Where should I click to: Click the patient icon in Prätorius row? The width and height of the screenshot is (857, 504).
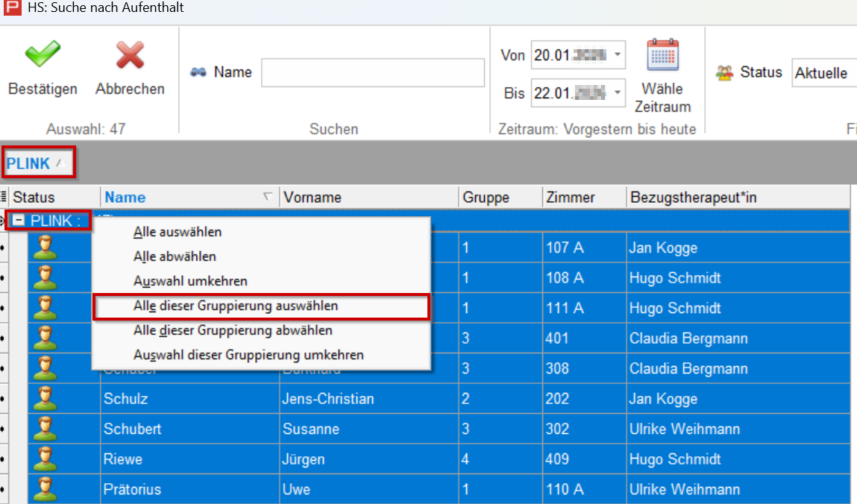[x=45, y=489]
